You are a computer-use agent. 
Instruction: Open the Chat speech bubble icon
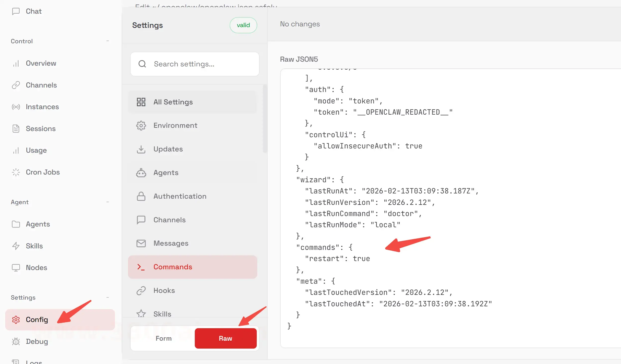point(16,11)
